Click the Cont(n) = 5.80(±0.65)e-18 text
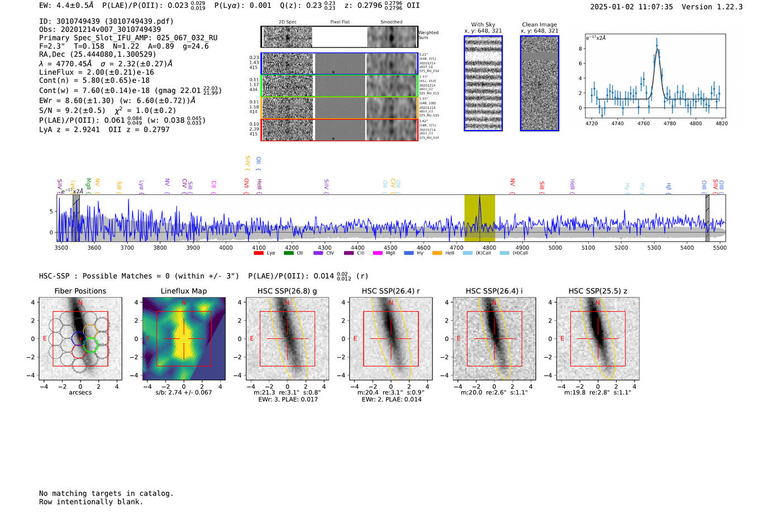782x532 pixels. point(94,80)
